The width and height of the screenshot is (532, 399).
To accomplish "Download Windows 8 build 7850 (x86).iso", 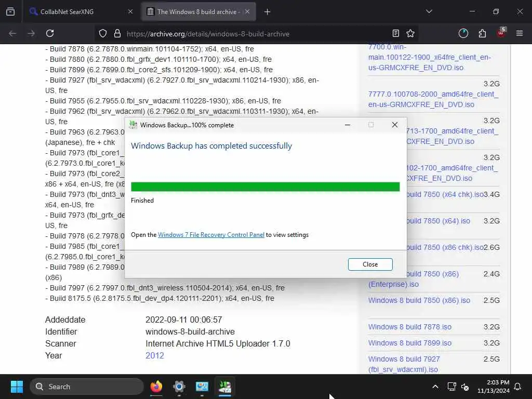I will pos(419,300).
